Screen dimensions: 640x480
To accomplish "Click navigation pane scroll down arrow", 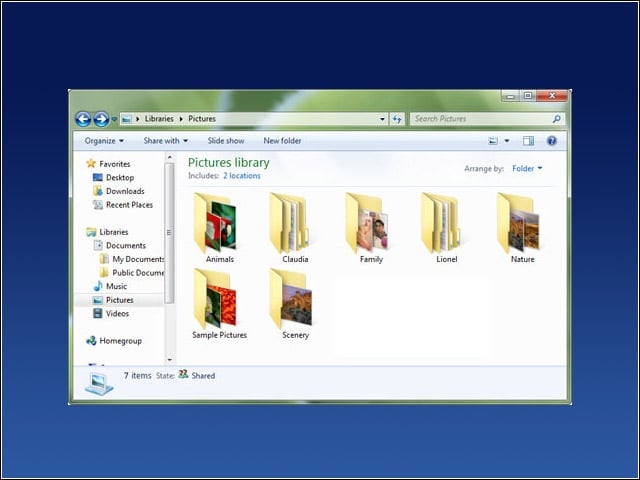I will click(x=169, y=360).
